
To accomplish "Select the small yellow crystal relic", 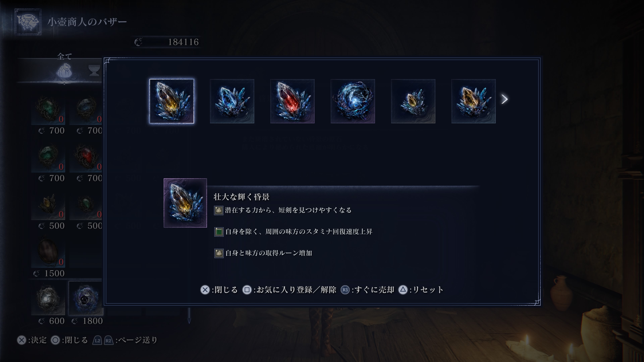I will pyautogui.click(x=413, y=101).
